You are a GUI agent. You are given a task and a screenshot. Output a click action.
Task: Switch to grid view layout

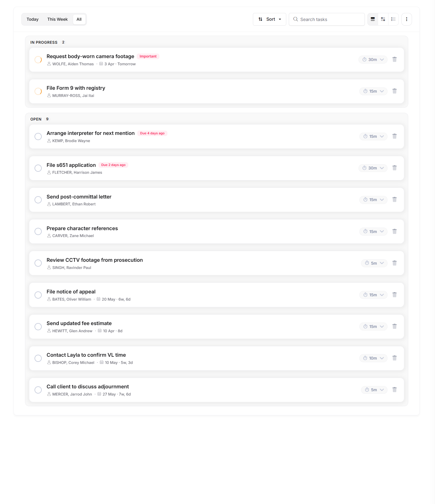click(383, 19)
